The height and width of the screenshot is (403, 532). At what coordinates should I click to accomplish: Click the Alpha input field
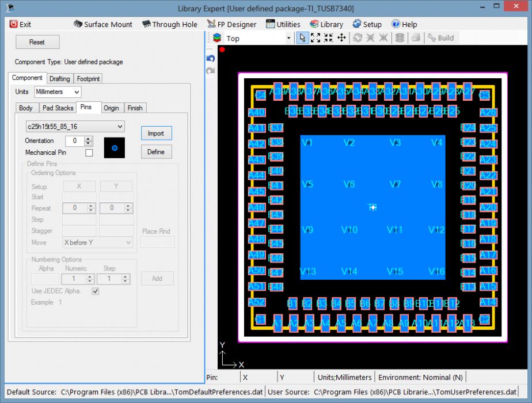[x=45, y=279]
